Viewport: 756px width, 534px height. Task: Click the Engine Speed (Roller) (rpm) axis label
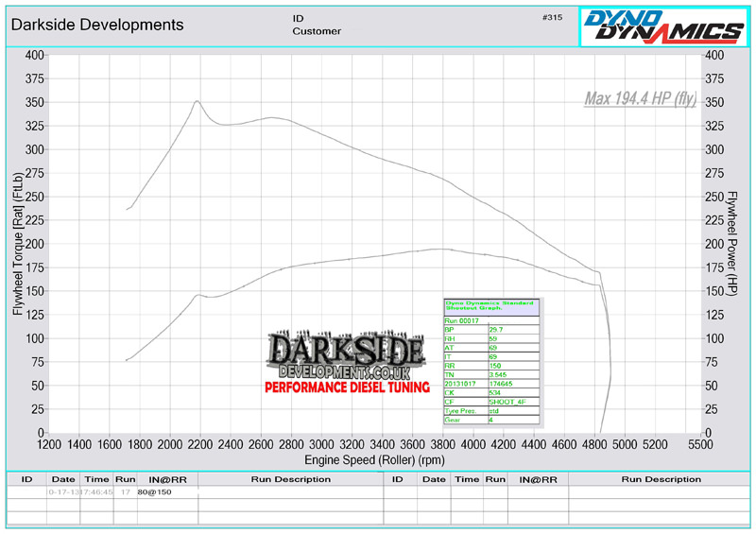[x=374, y=459]
